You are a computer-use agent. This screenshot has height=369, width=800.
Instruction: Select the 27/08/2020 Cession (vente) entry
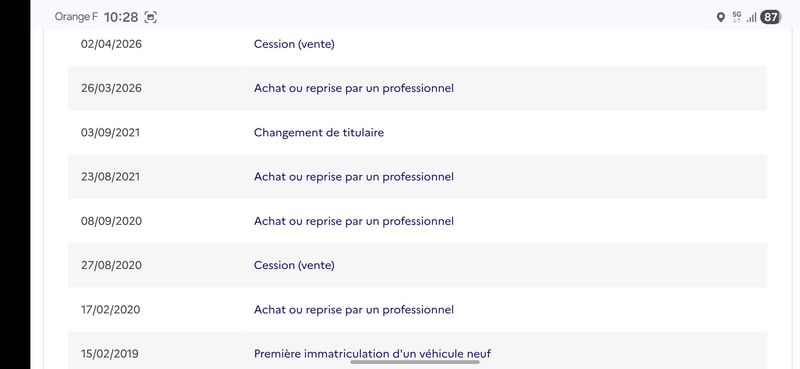(x=417, y=265)
